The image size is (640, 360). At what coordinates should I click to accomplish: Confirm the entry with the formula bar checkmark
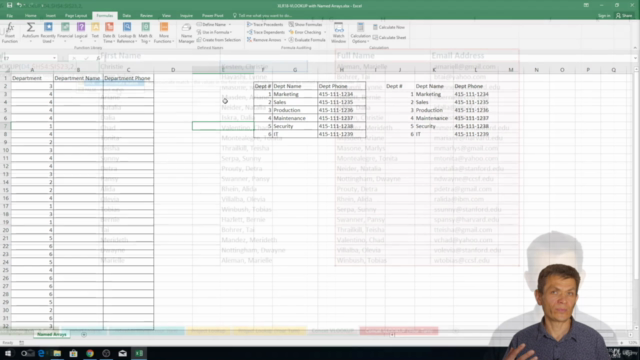click(86, 58)
